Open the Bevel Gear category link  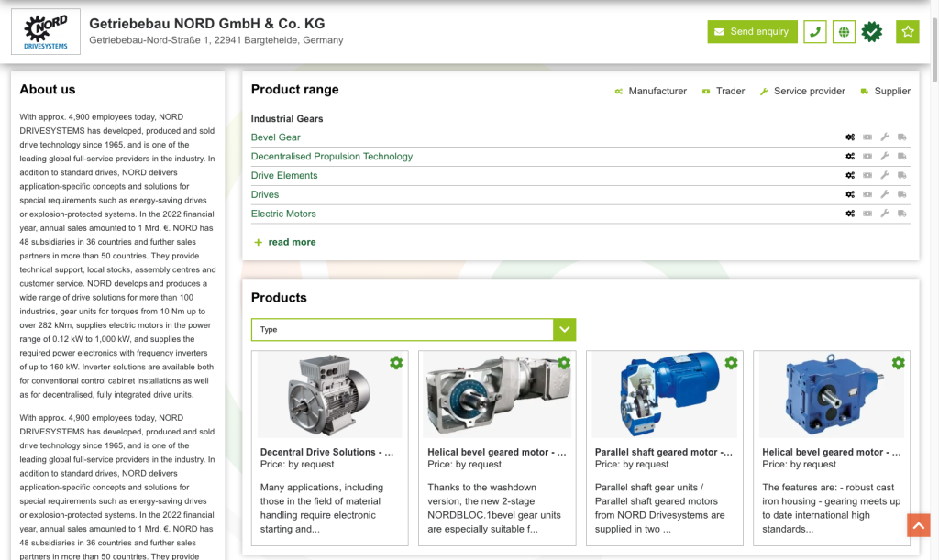tap(276, 137)
